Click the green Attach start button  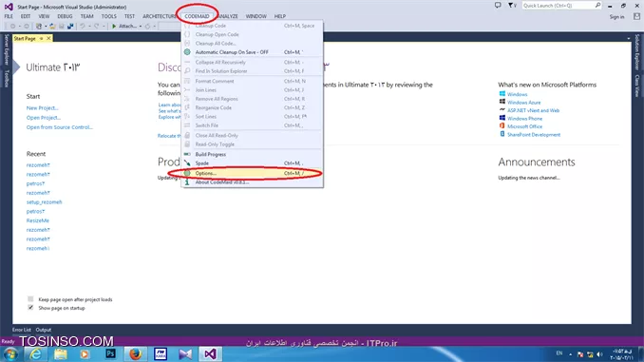click(x=124, y=27)
